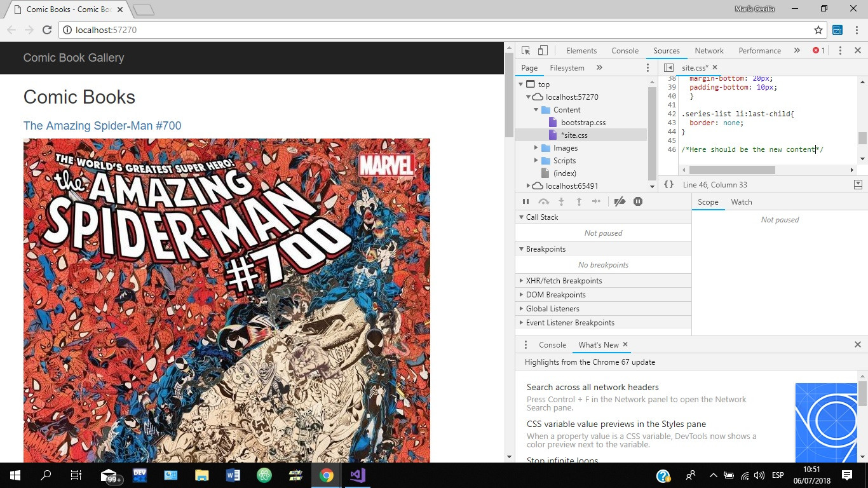Collapse the top frame tree node
Screen dimensions: 868x488
[x=521, y=85]
